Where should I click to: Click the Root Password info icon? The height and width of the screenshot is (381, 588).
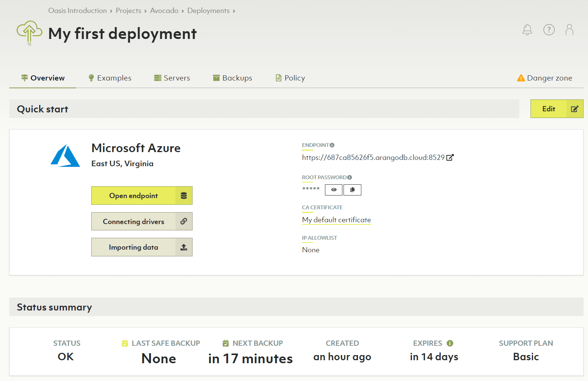[x=349, y=177]
